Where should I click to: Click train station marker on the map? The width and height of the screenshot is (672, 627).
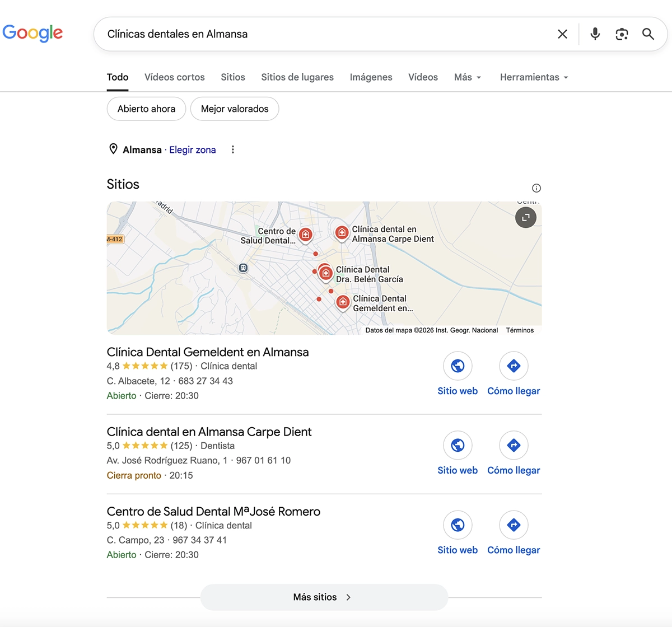pos(243,268)
